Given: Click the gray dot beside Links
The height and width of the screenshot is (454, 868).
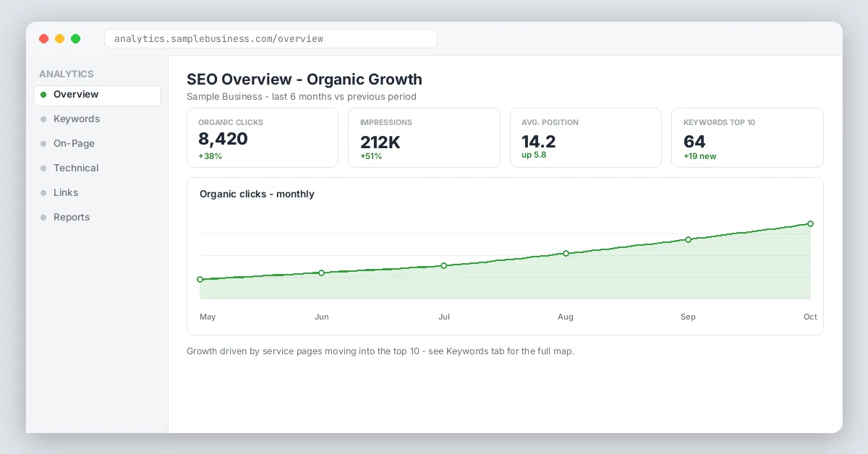Looking at the screenshot, I should coord(43,193).
